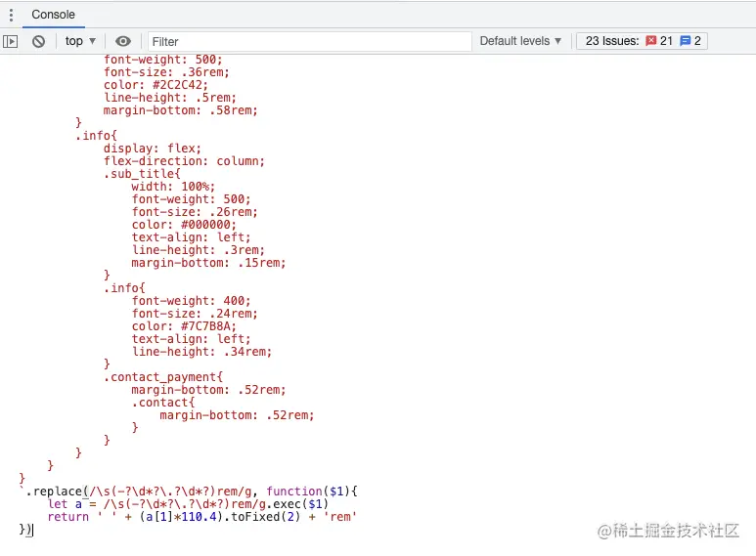Screen dimensions: 756x556
Task: Clear the console output
Action: (x=38, y=41)
